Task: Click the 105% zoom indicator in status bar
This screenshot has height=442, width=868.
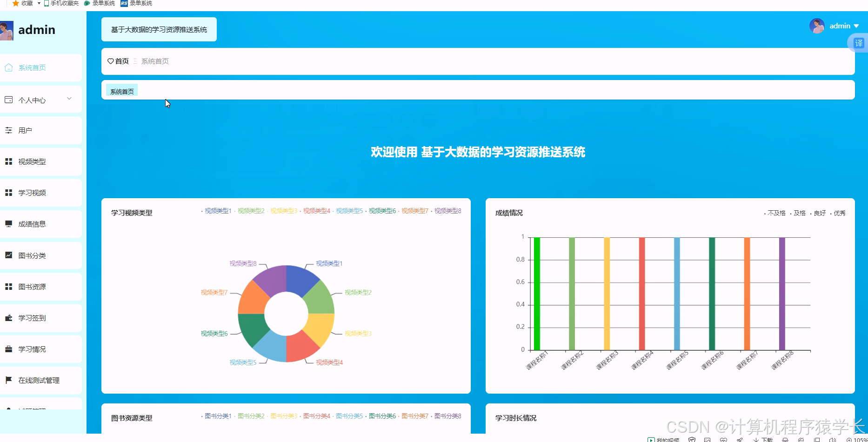Action: 857,440
